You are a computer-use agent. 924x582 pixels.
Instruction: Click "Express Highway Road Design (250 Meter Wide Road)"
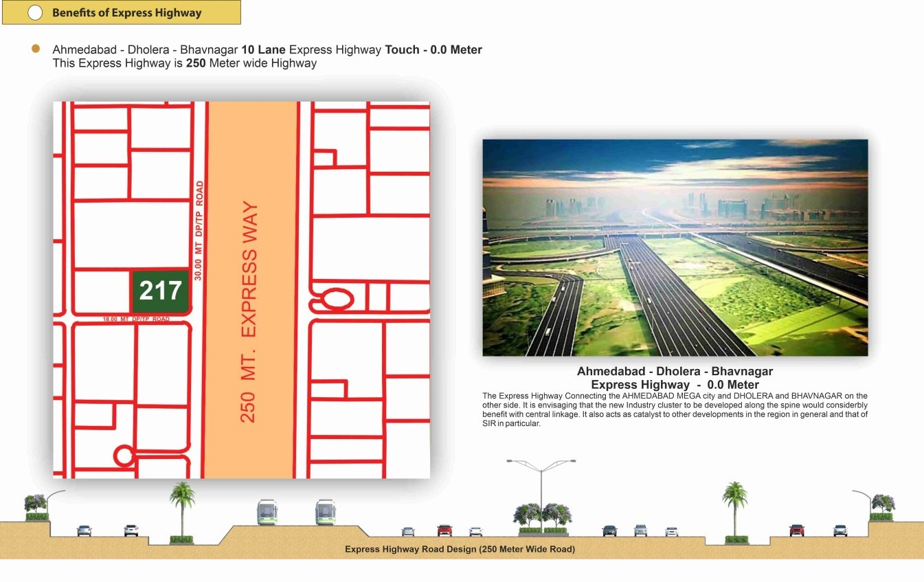pos(460,550)
